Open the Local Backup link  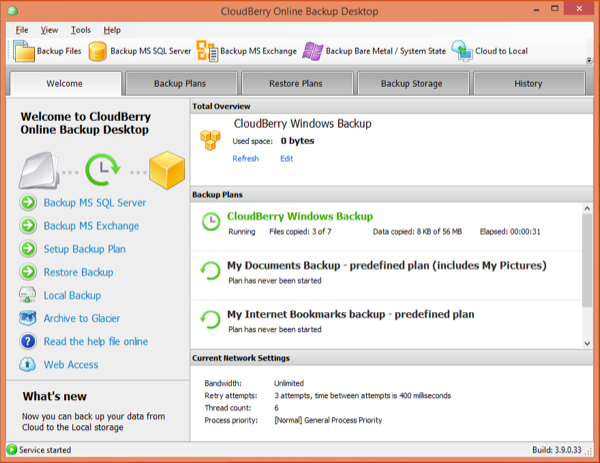[72, 295]
